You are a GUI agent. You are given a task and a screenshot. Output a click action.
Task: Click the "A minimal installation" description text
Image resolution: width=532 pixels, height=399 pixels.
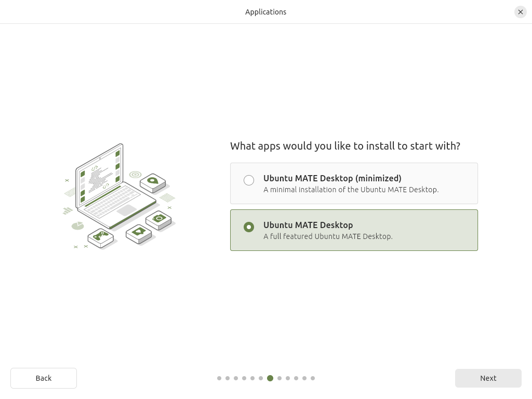[x=351, y=190]
